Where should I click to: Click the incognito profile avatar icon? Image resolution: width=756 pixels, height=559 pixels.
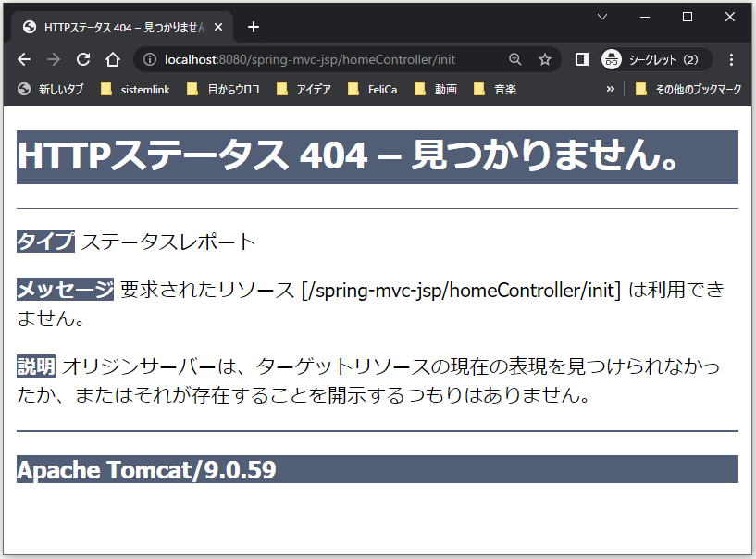611,58
